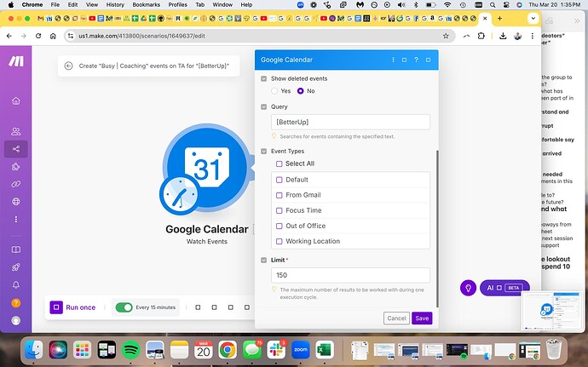Open the Profiles menu
This screenshot has height=367, width=588.
(178, 5)
